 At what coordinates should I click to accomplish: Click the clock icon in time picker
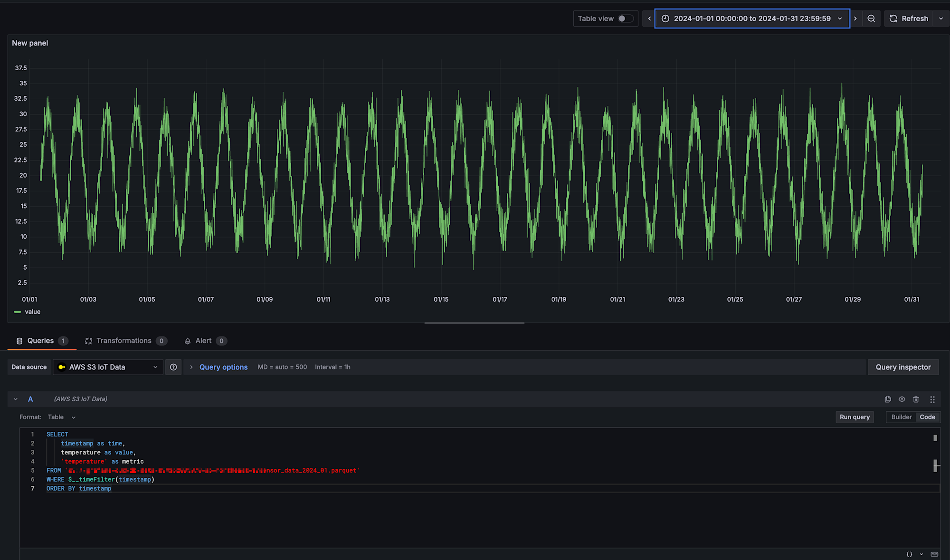click(x=665, y=19)
